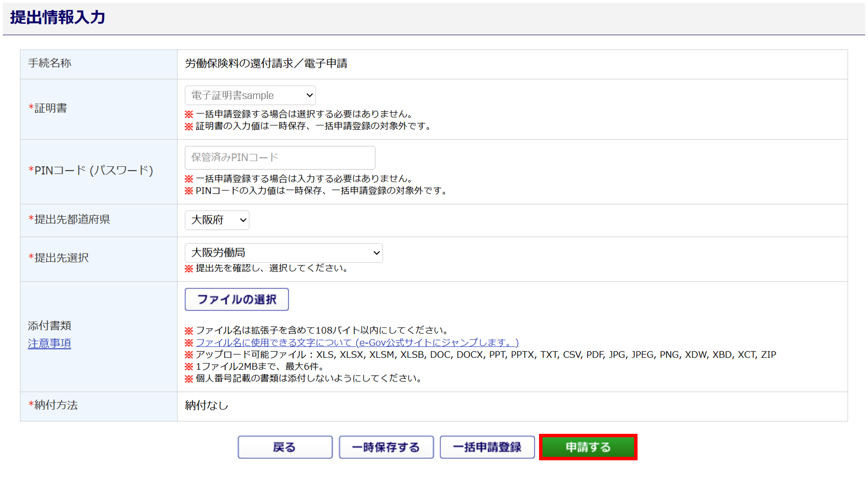868x479 pixels.
Task: Click the 提出情報入力 page heading
Action: point(58,17)
